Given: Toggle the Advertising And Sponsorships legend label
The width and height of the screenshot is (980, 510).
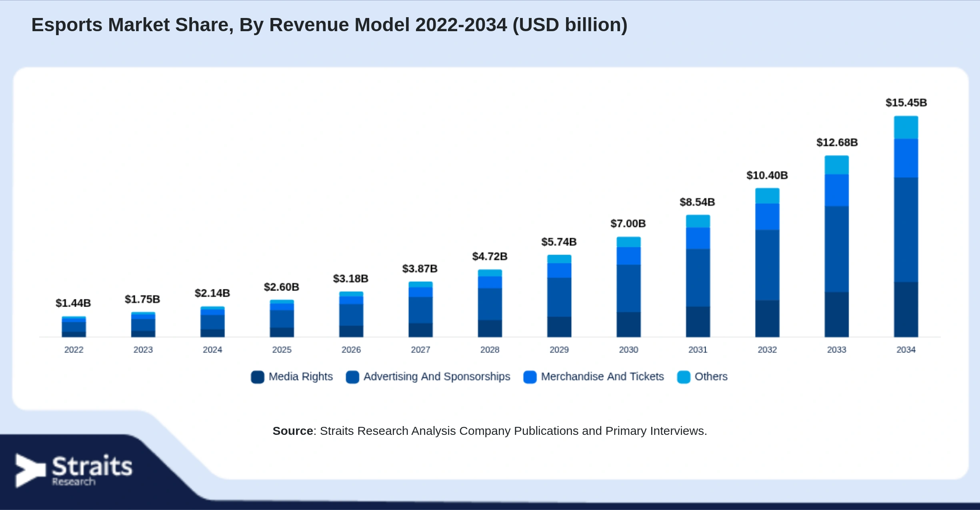Looking at the screenshot, I should click(x=437, y=377).
